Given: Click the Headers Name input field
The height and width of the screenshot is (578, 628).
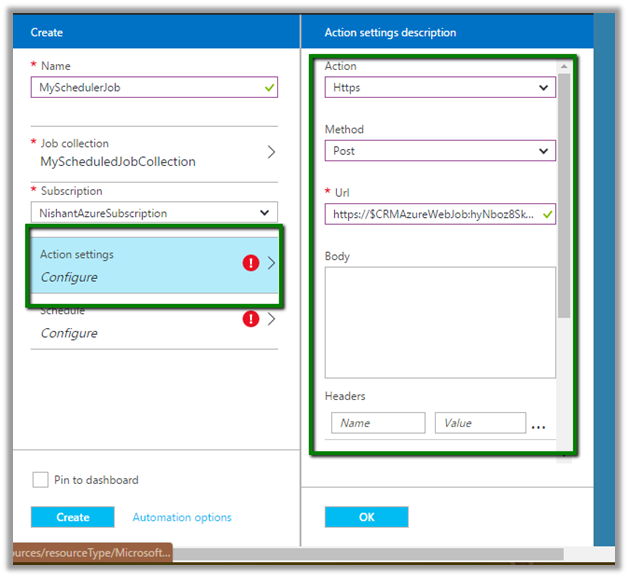Looking at the screenshot, I should [x=378, y=423].
